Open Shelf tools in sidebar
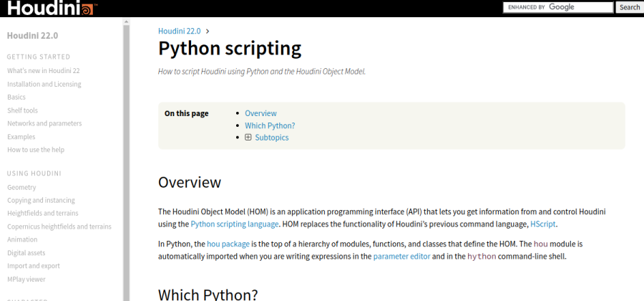 (x=22, y=110)
